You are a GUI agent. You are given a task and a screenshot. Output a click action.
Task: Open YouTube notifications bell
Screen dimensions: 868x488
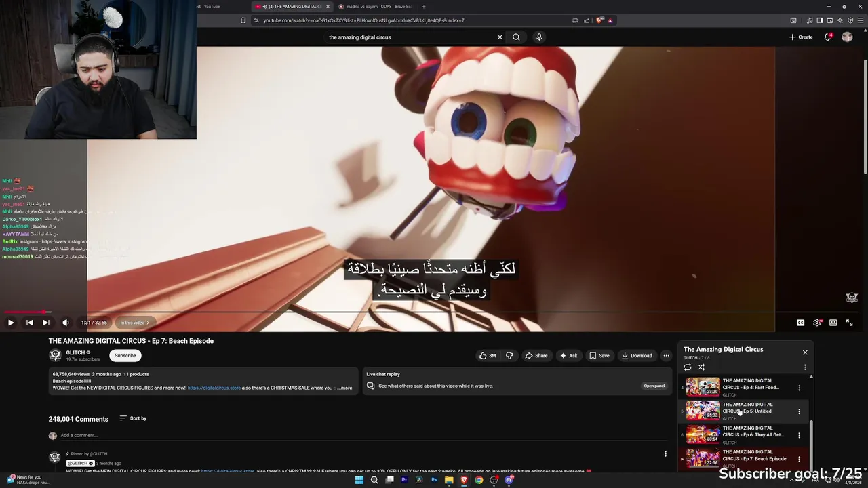(x=828, y=37)
